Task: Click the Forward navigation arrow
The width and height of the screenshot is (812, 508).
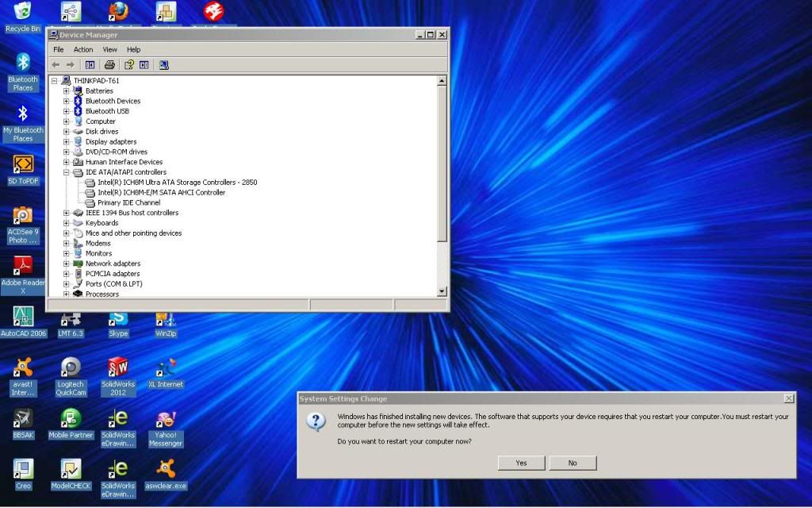Action: point(72,65)
